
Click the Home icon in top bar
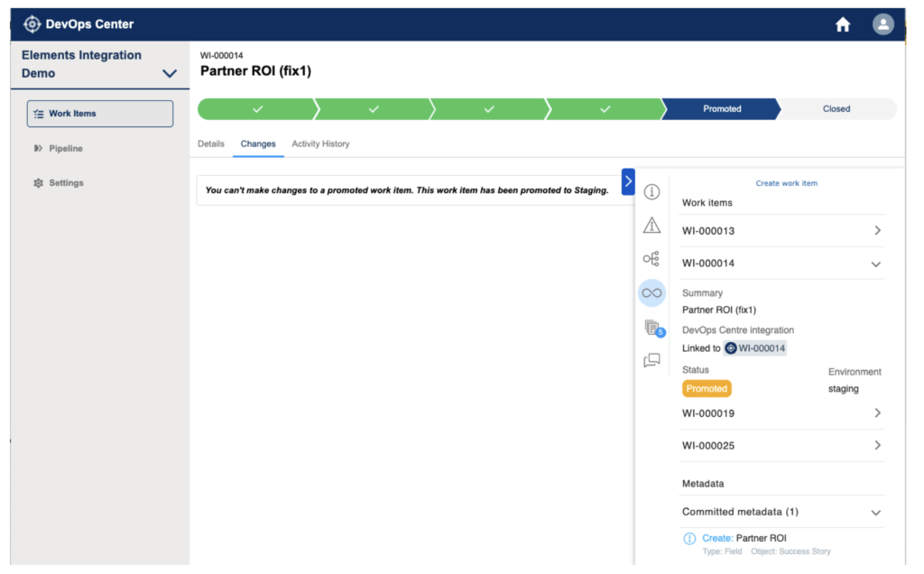click(843, 25)
